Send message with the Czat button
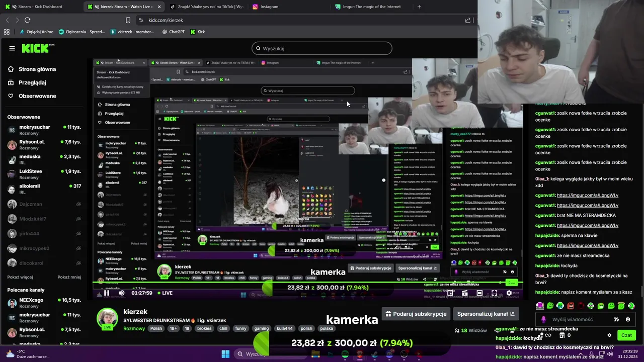Image resolution: width=644 pixels, height=362 pixels. coord(626,335)
